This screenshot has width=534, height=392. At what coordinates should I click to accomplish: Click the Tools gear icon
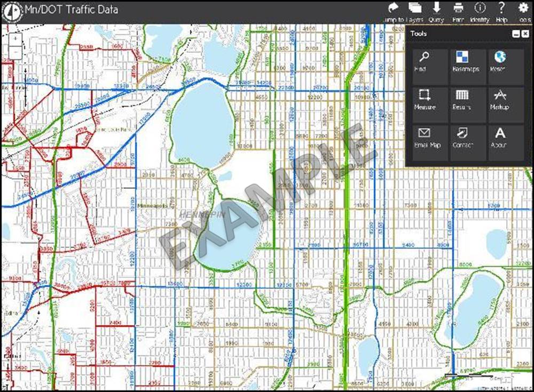(523, 8)
